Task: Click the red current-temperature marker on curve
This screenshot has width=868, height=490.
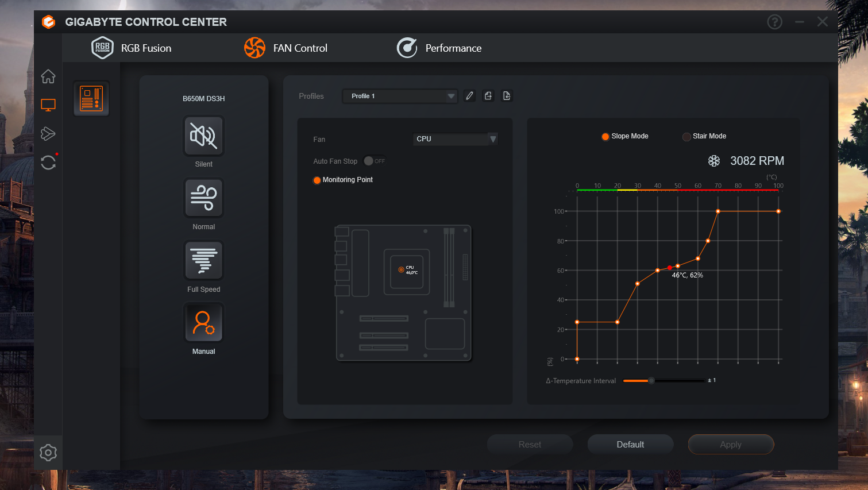Action: tap(670, 268)
